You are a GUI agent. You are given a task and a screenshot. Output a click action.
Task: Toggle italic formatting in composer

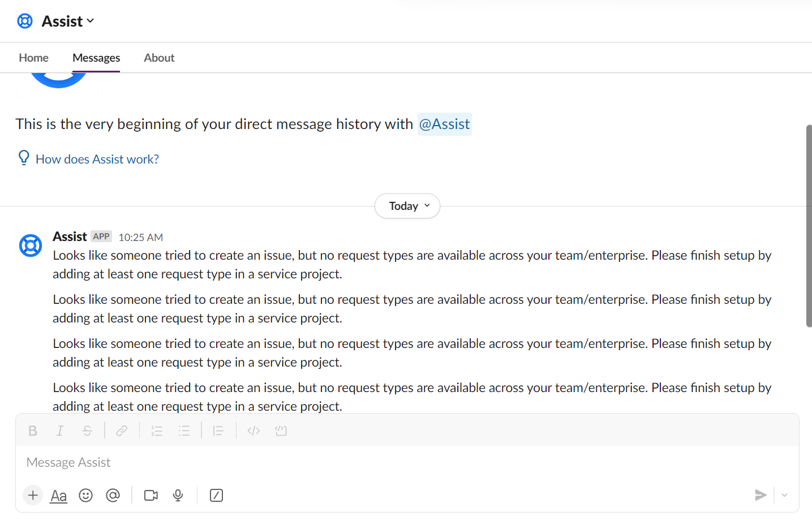[60, 431]
